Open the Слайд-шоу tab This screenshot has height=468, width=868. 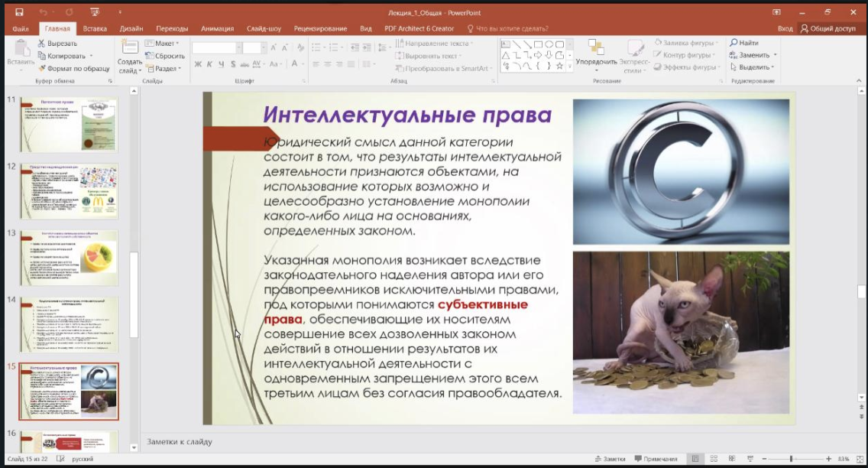(264, 28)
